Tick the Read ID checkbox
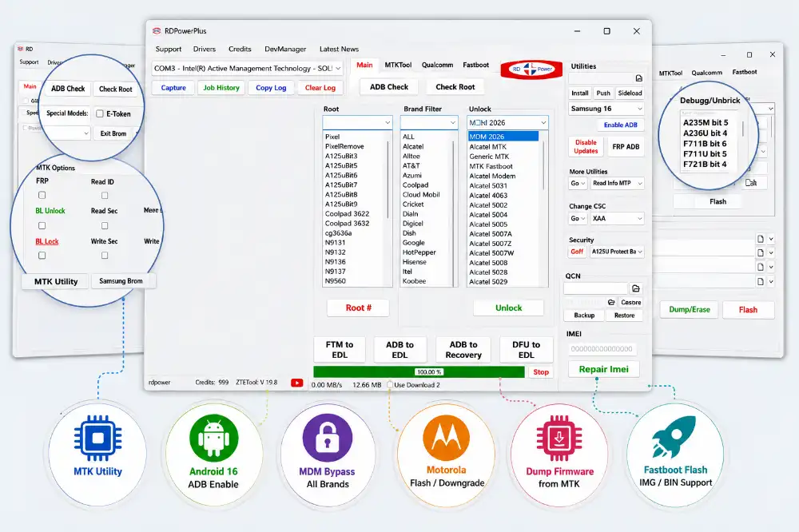 (105, 195)
